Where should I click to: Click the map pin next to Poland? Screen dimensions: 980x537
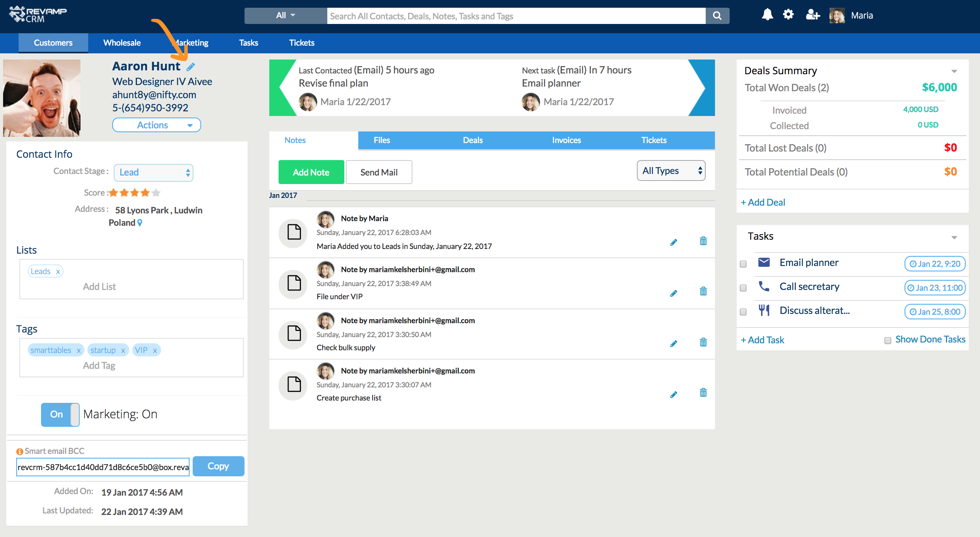[x=140, y=223]
